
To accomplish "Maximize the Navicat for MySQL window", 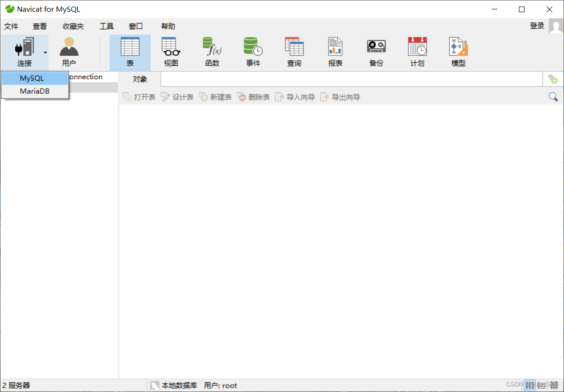I will point(522,9).
